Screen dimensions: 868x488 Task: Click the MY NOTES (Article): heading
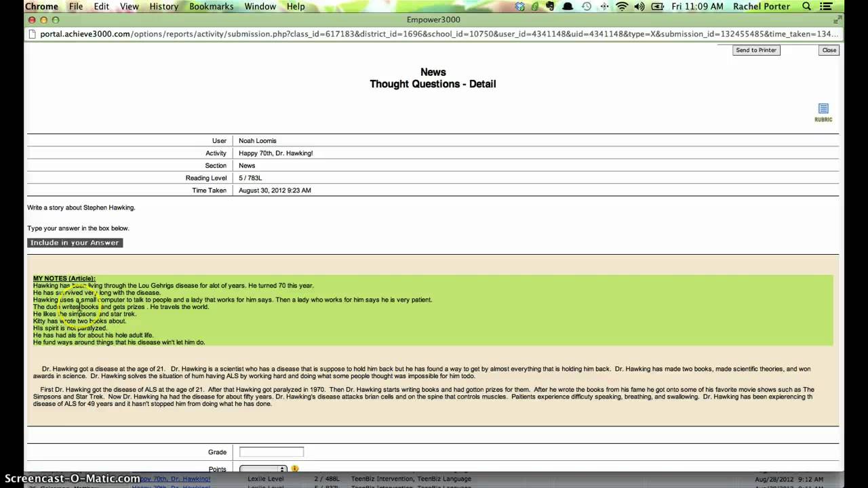[x=64, y=279]
